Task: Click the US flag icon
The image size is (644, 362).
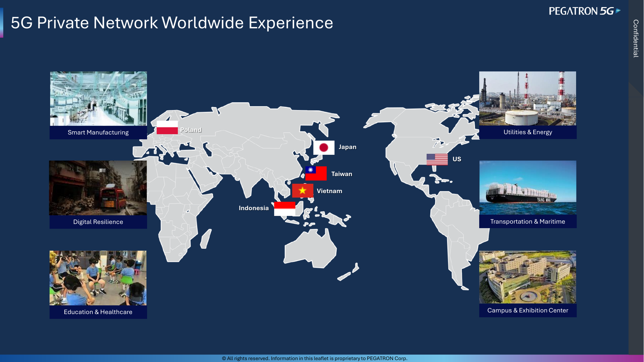Action: click(437, 159)
